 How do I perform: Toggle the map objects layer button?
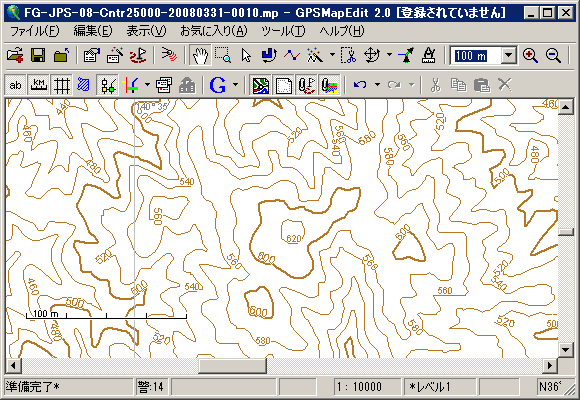pos(260,85)
